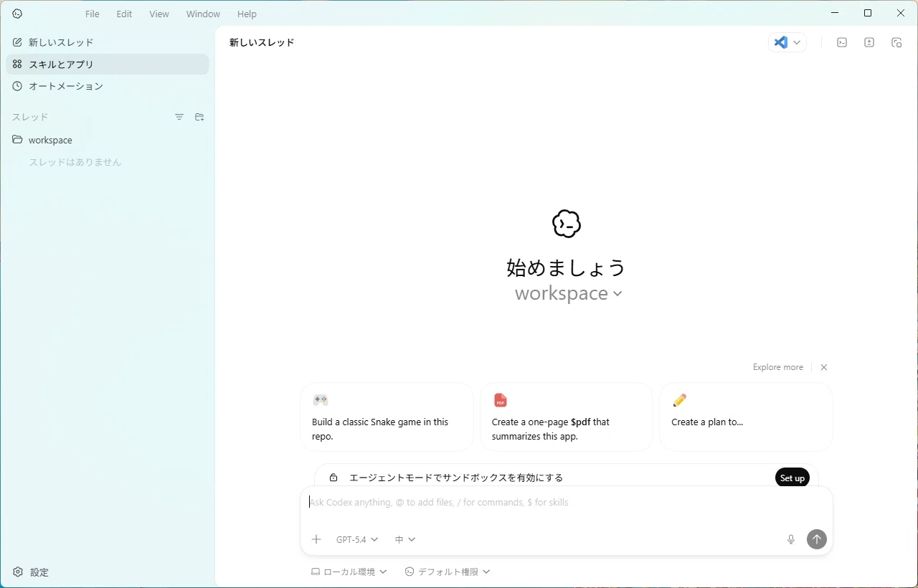Click the Set up button for sandbox
This screenshot has height=588, width=918.
coord(792,478)
